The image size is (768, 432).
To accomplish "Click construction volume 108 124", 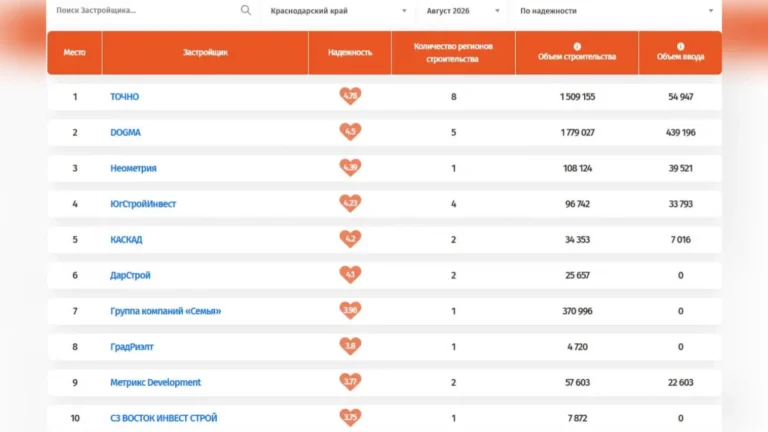I will point(577,168).
